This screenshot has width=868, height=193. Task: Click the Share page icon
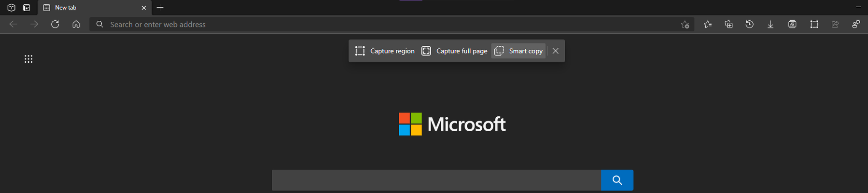click(835, 24)
